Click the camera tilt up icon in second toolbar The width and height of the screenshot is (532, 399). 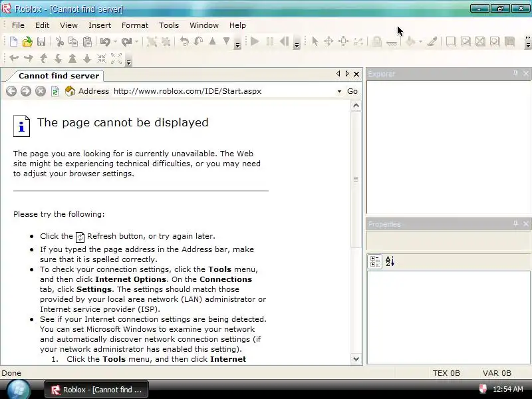[43, 59]
